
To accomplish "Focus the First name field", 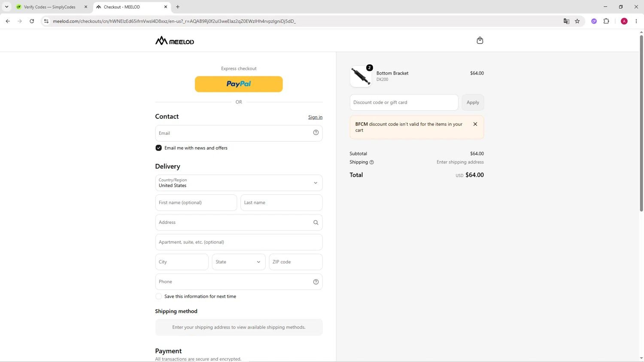I will coord(196,202).
